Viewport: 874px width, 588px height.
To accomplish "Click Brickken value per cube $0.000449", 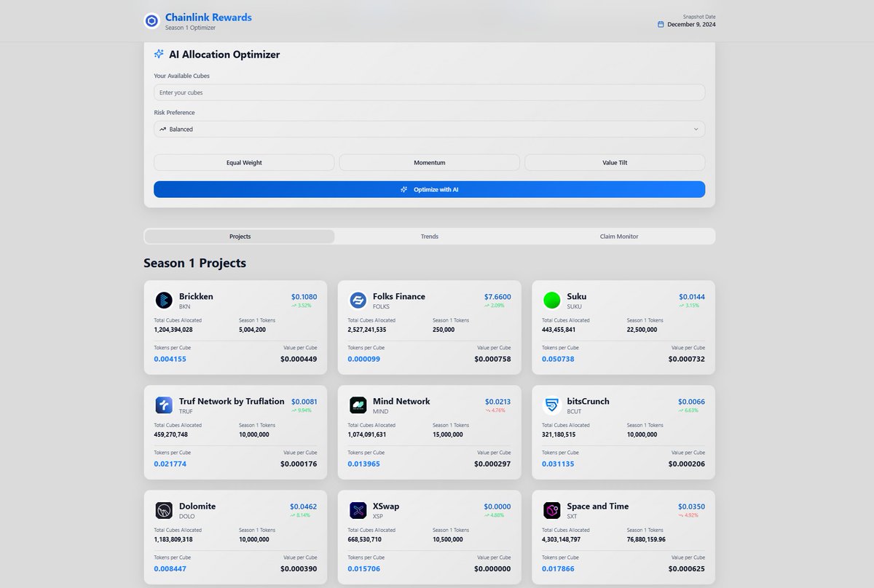I will coord(299,359).
